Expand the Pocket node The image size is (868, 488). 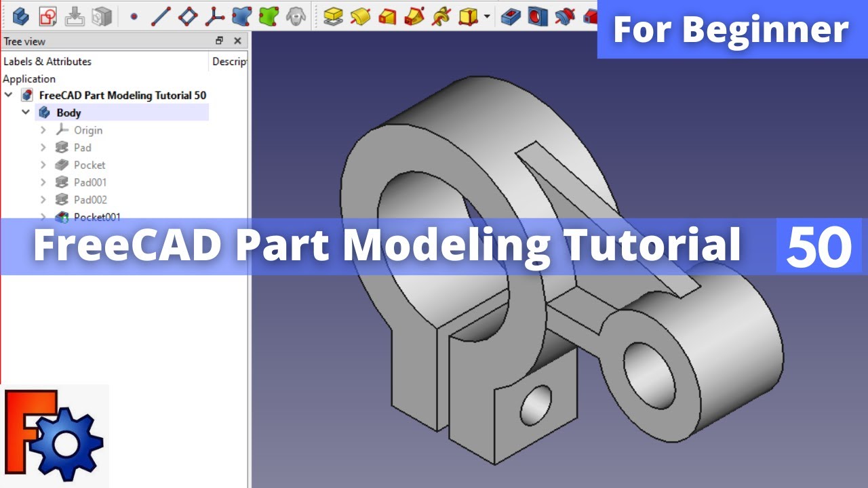[x=43, y=165]
